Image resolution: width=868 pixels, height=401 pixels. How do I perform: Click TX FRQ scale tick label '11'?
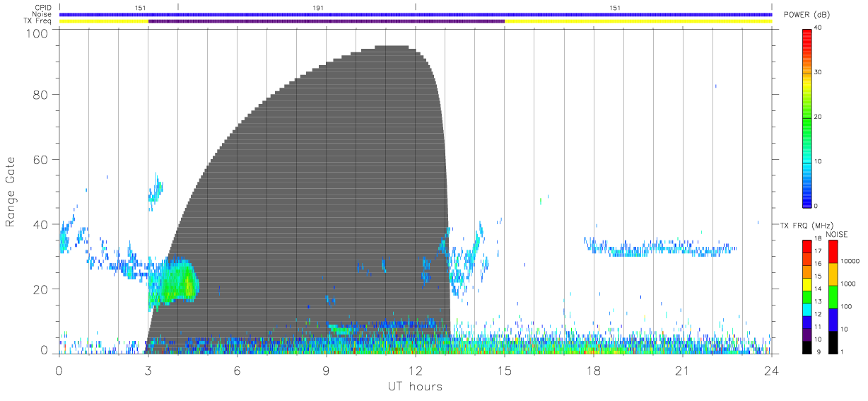(x=818, y=327)
